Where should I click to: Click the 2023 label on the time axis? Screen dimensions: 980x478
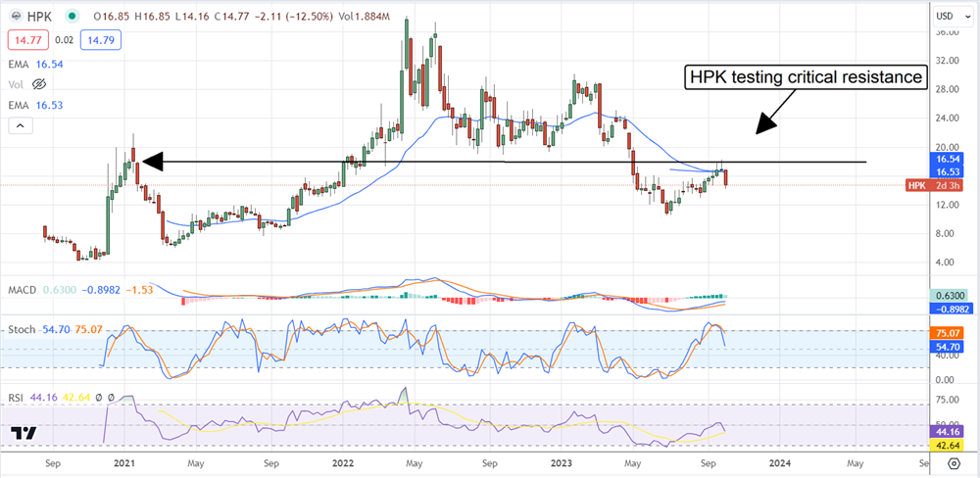561,464
